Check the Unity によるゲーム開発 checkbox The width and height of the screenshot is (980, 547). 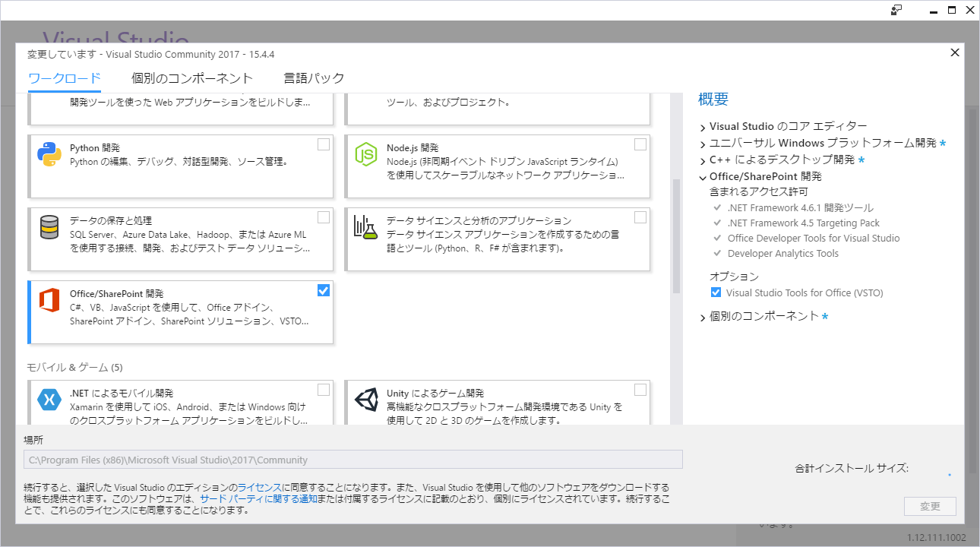click(x=640, y=390)
